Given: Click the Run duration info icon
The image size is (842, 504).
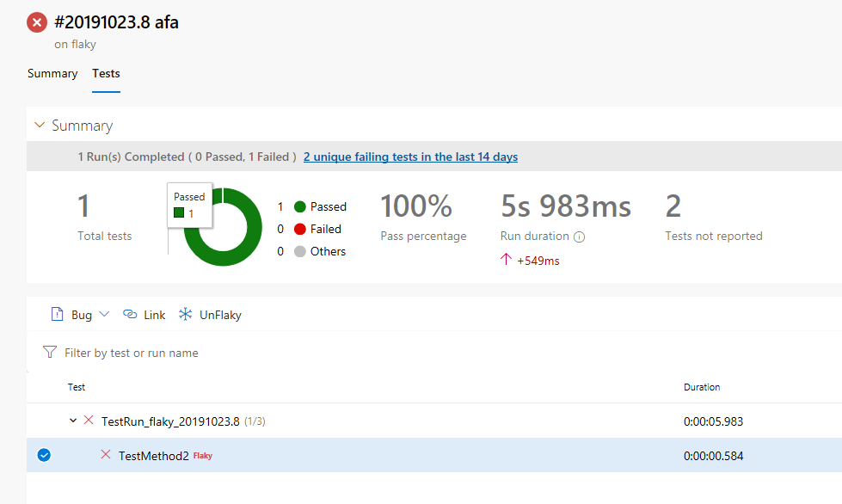Looking at the screenshot, I should 579,237.
